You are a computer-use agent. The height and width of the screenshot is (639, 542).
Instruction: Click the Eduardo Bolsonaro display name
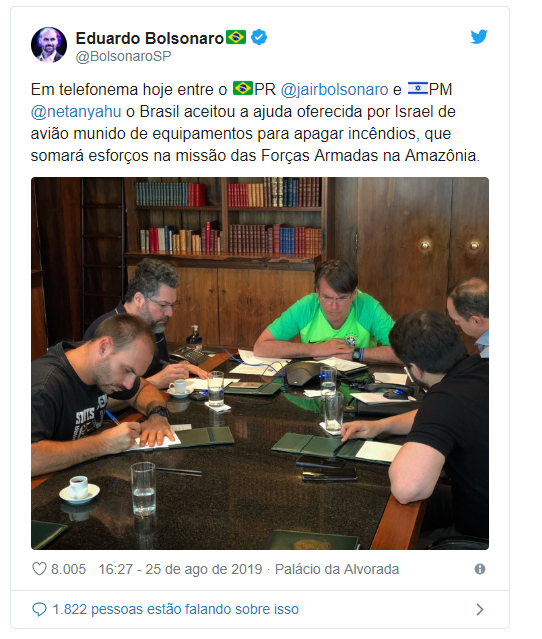pos(150,38)
